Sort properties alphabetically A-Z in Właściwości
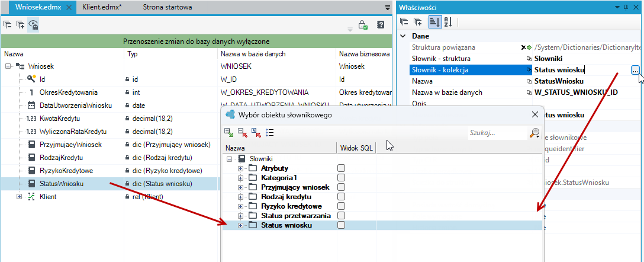Screen dimensions: 644x262 447,22
